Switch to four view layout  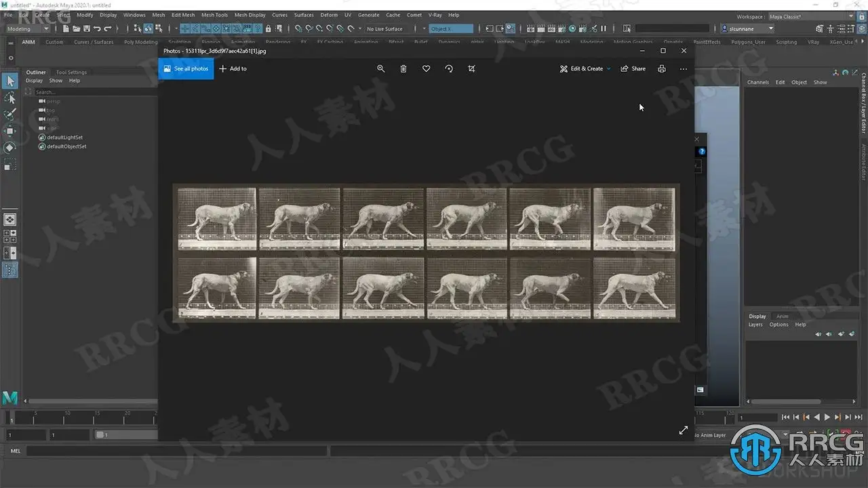pyautogui.click(x=10, y=236)
